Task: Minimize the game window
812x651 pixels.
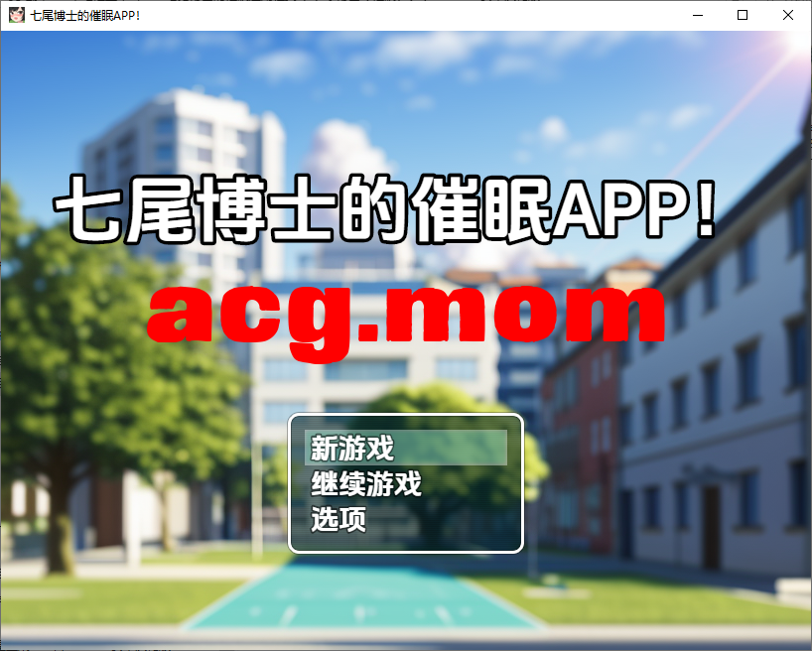Action: coord(698,16)
